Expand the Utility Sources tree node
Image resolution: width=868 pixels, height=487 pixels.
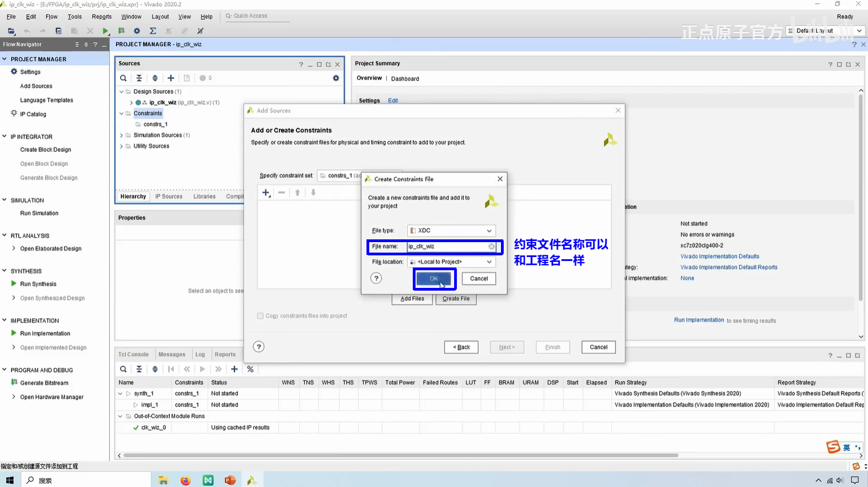pyautogui.click(x=122, y=146)
